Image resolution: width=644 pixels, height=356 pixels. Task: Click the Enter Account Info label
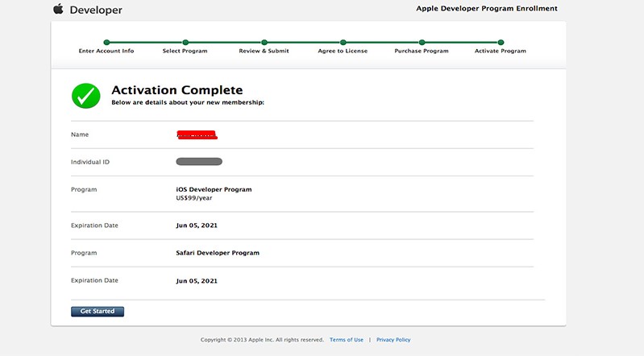coord(106,51)
